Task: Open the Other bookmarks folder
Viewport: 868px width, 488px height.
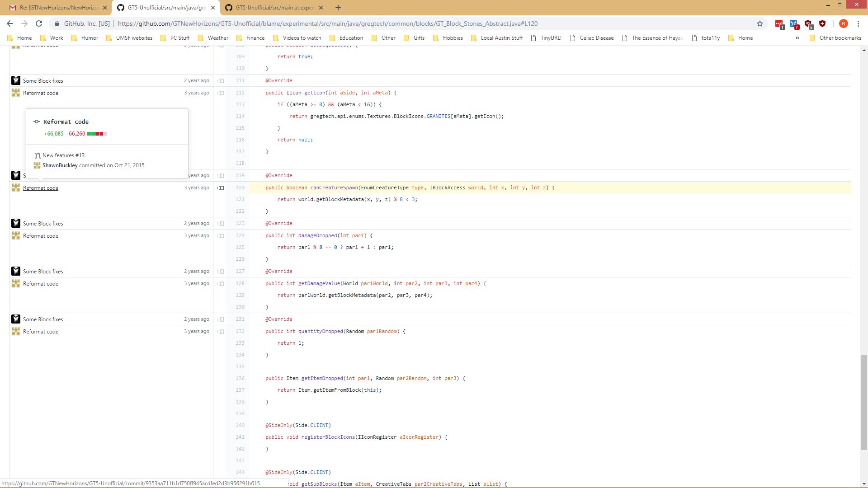Action: pyautogui.click(x=835, y=38)
